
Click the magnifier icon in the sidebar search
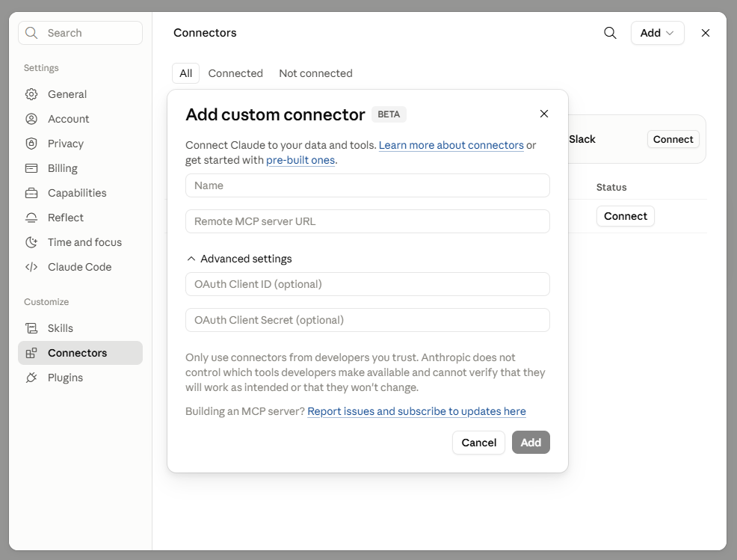click(x=31, y=33)
